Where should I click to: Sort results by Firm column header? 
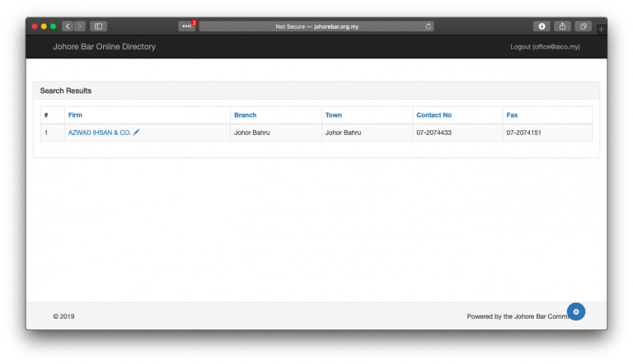coord(75,115)
